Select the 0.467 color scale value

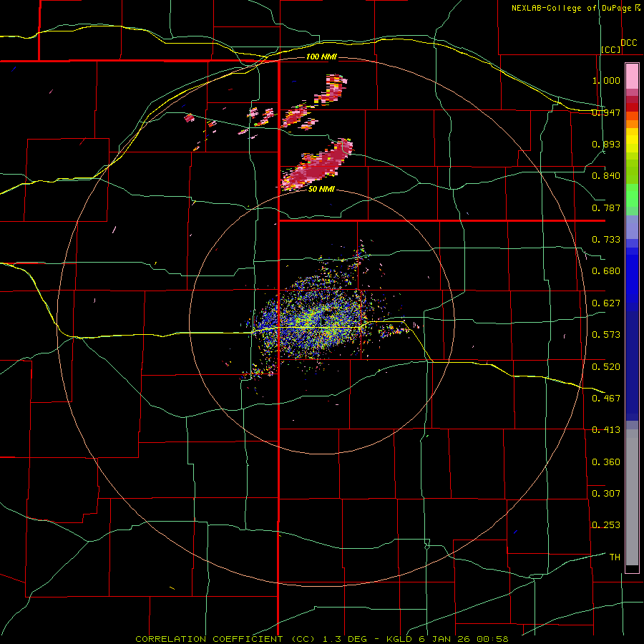coord(606,399)
